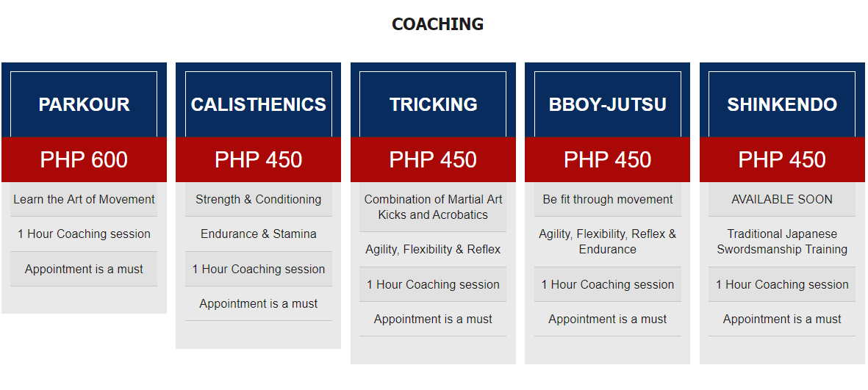Open the TRICKING coaching card title
The height and width of the screenshot is (390, 868).
433,104
